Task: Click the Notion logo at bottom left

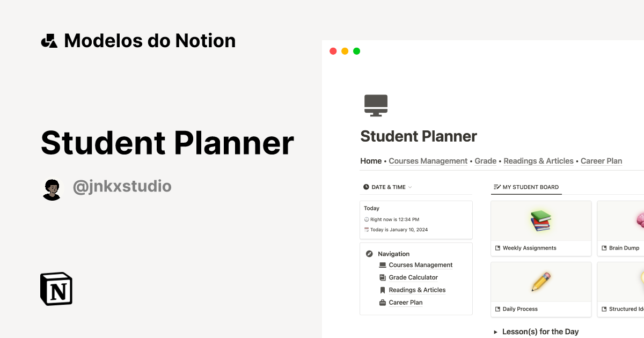Action: click(x=56, y=289)
